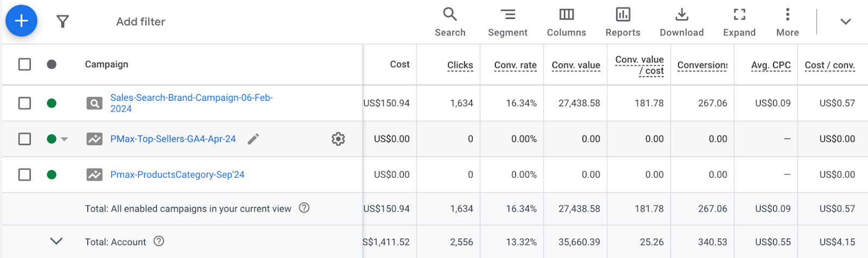Expand the Total: Account row chevron

[x=56, y=241]
